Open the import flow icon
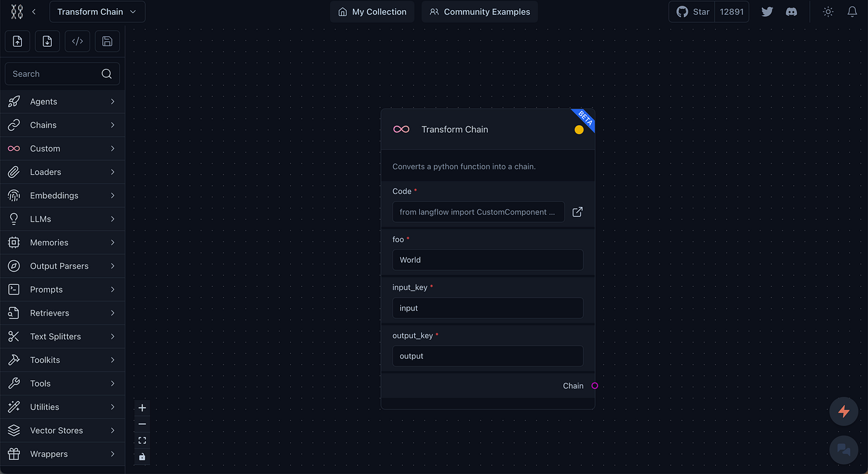Screen dimensions: 868x474 (x=17, y=41)
